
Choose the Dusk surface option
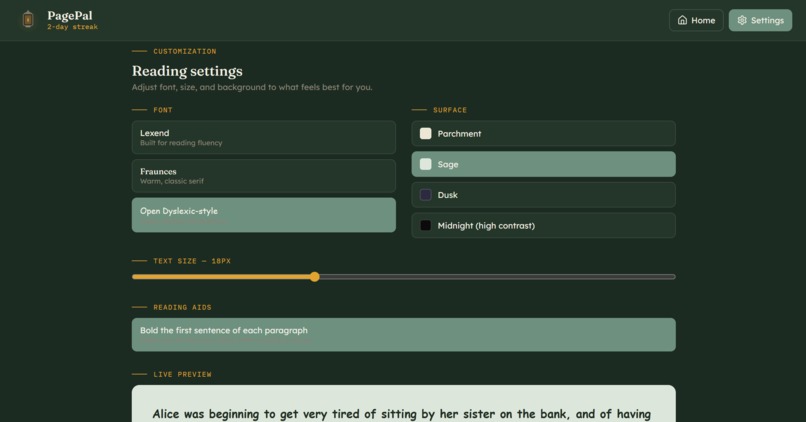[543, 195]
